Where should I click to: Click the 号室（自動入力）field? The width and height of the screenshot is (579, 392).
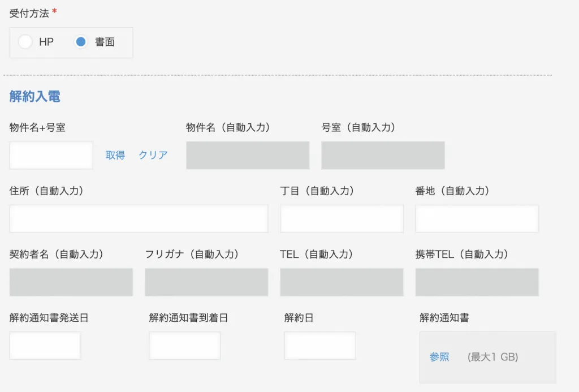[x=383, y=156]
